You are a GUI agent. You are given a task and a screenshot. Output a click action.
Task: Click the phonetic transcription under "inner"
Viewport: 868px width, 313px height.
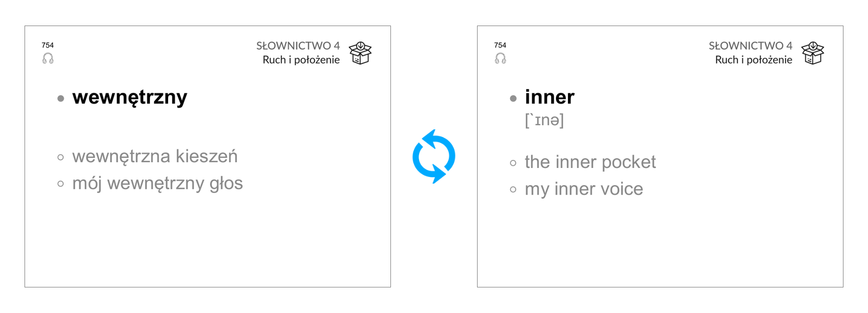[544, 121]
